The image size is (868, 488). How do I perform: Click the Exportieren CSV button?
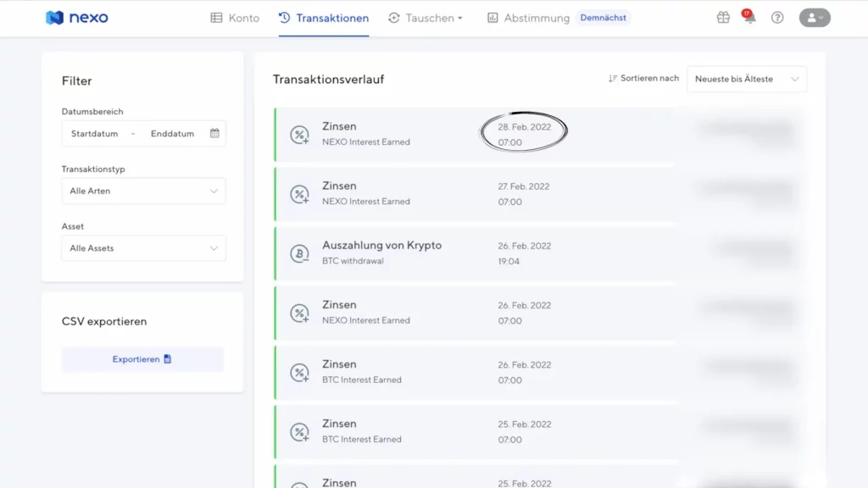(142, 359)
